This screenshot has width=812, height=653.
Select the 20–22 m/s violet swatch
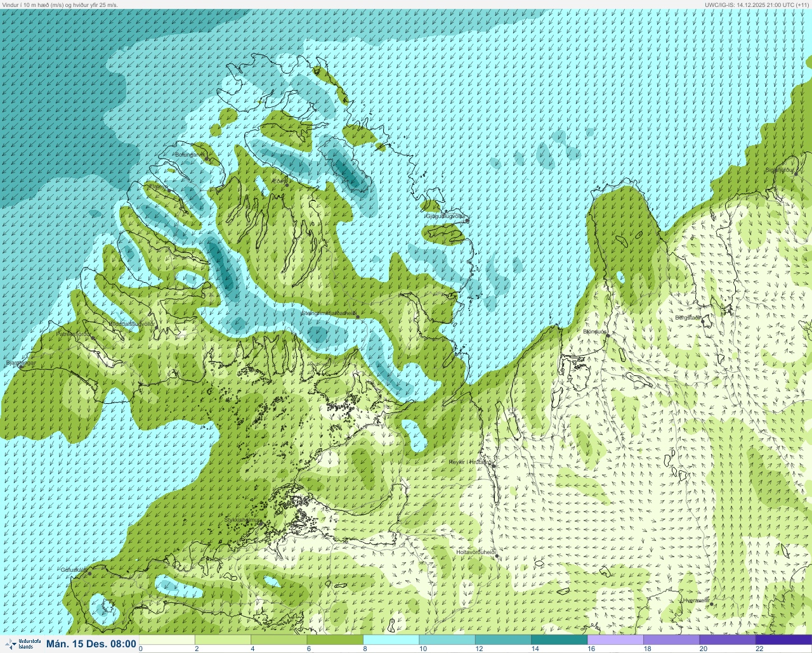(x=727, y=640)
